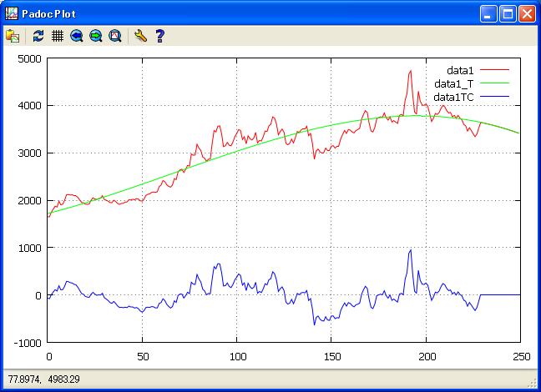Click the window resize grip corner
This screenshot has width=541, height=392.
point(533,384)
